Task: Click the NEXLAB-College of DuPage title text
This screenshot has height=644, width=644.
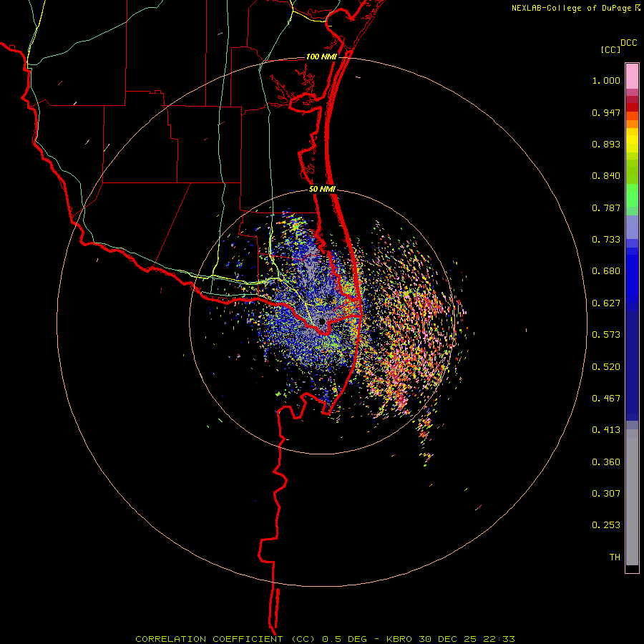Action: tap(572, 8)
